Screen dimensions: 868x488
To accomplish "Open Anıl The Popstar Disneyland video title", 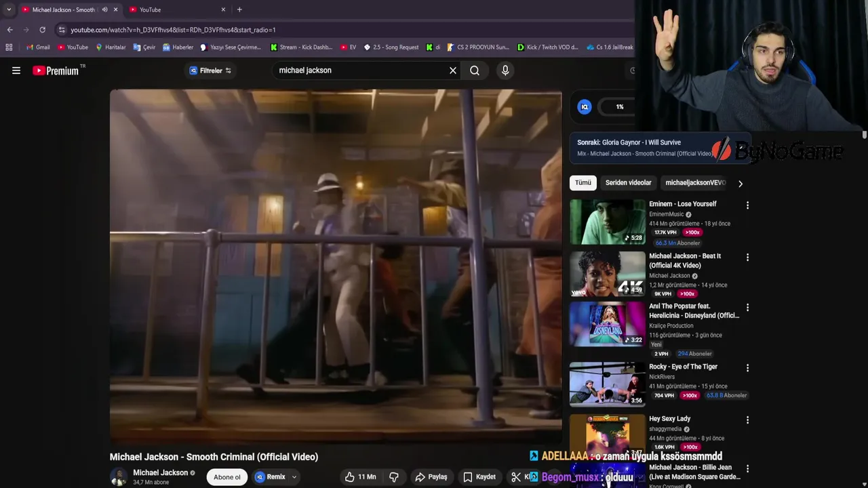I will coord(694,310).
